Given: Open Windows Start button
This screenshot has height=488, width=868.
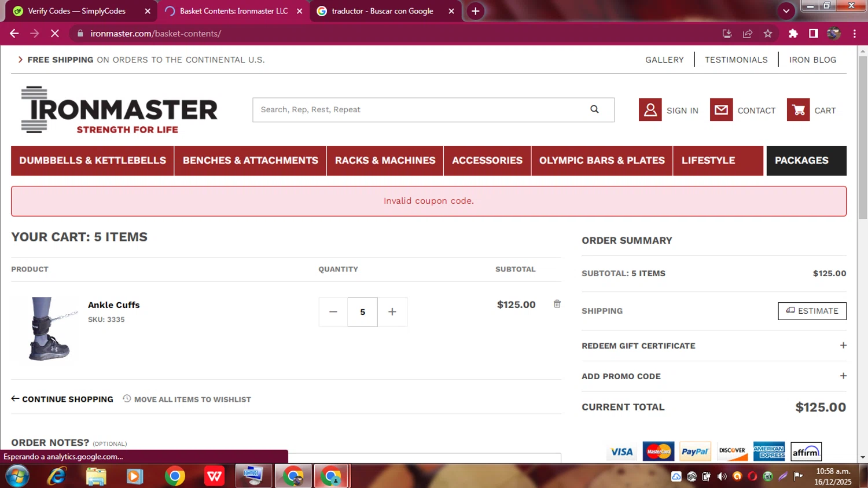Looking at the screenshot, I should (x=17, y=476).
